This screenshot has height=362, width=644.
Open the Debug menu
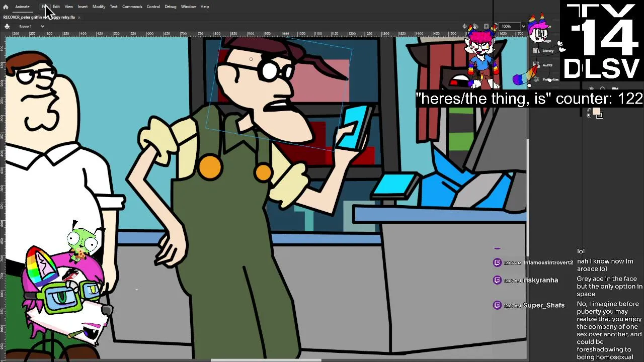171,7
